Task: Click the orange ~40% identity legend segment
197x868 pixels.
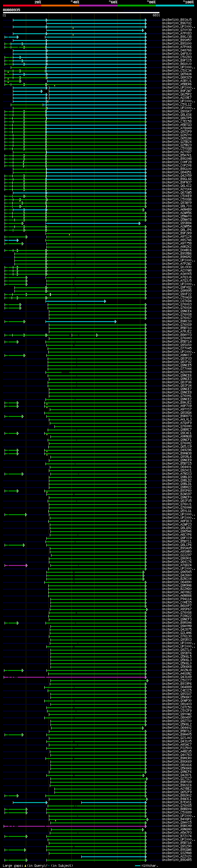Action: pyautogui.click(x=60, y=6)
